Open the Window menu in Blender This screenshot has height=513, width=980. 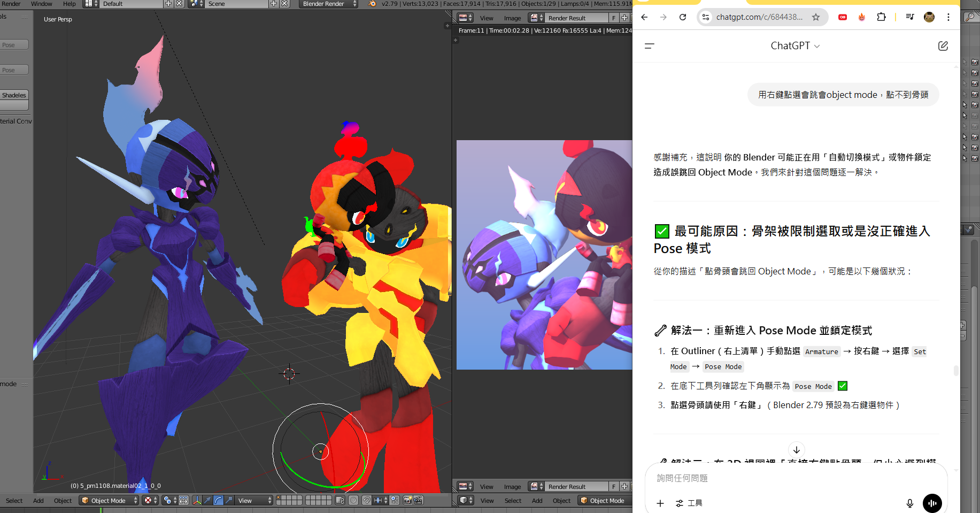[x=41, y=4]
